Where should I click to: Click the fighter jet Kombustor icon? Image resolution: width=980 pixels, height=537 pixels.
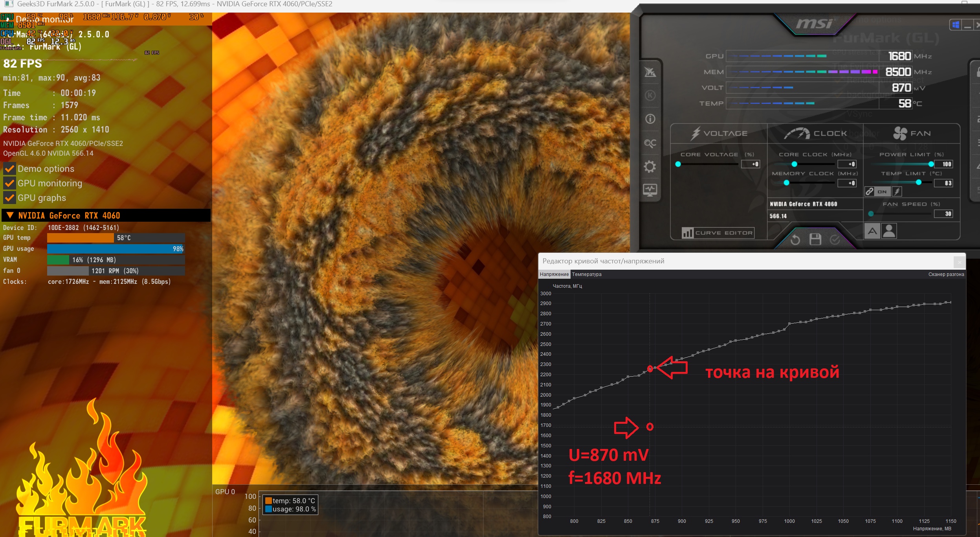point(650,72)
